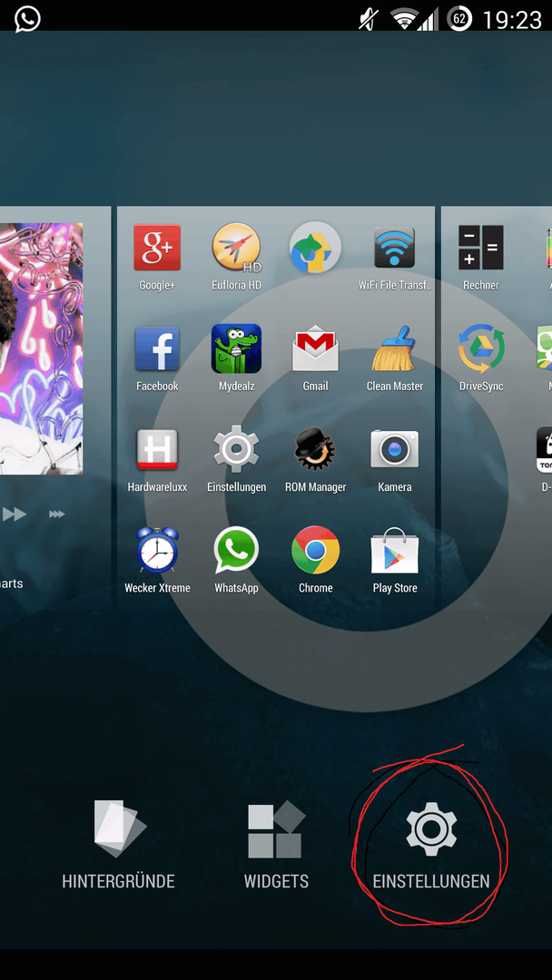Tap the fast-forward control on music widget
The width and height of the screenshot is (552, 980).
[x=15, y=514]
